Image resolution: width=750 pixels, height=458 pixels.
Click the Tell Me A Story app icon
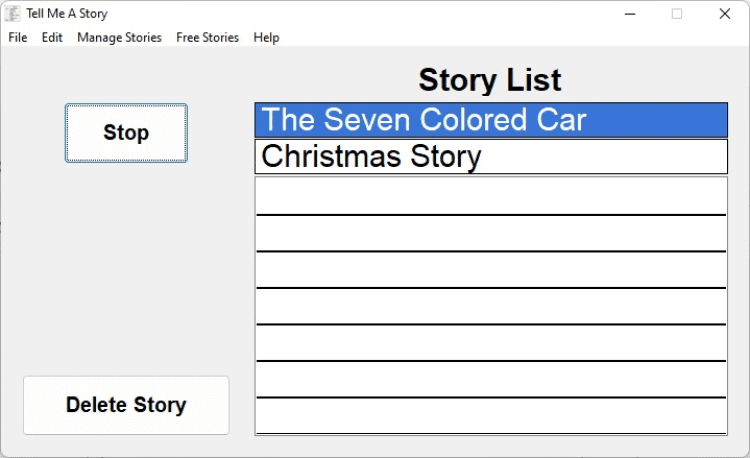click(x=13, y=14)
